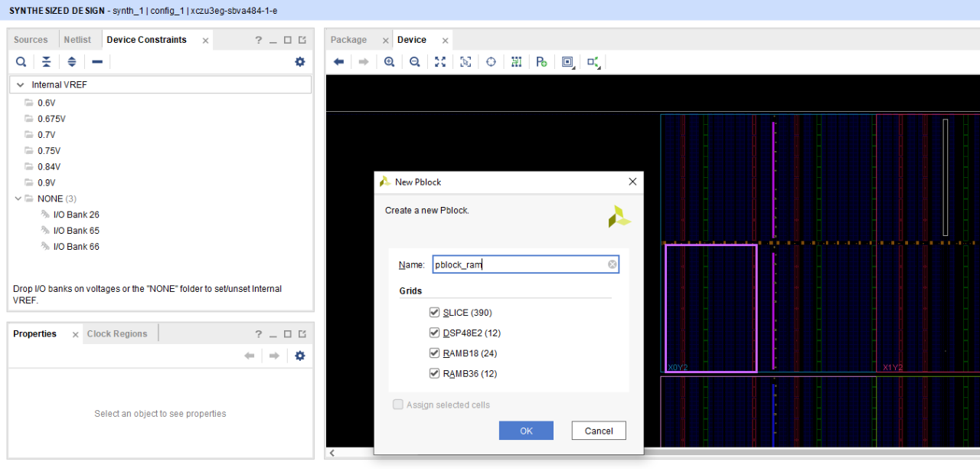980x469 pixels.
Task: Collapse all items in Device Constraints
Action: [x=47, y=62]
